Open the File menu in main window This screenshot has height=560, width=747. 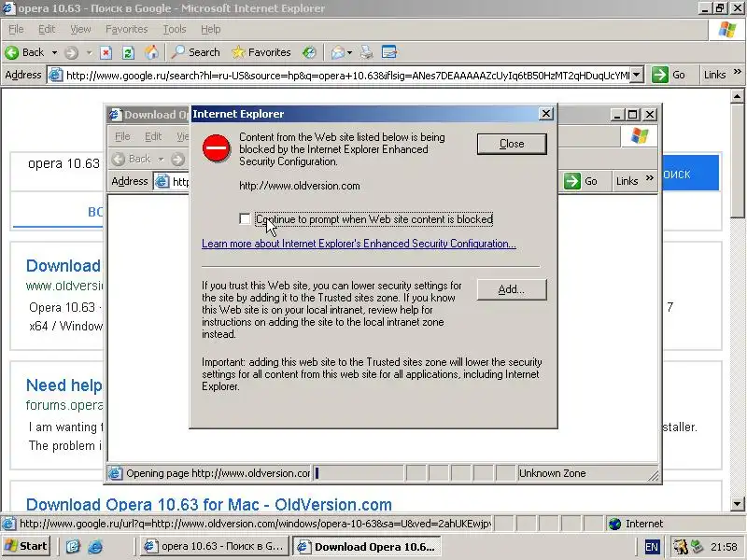[x=16, y=29]
